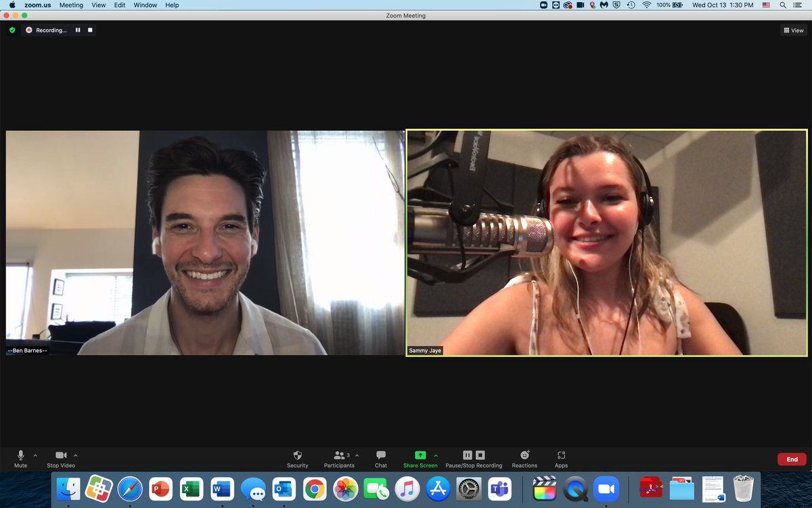Open Time Machine menu bar icon

631,5
